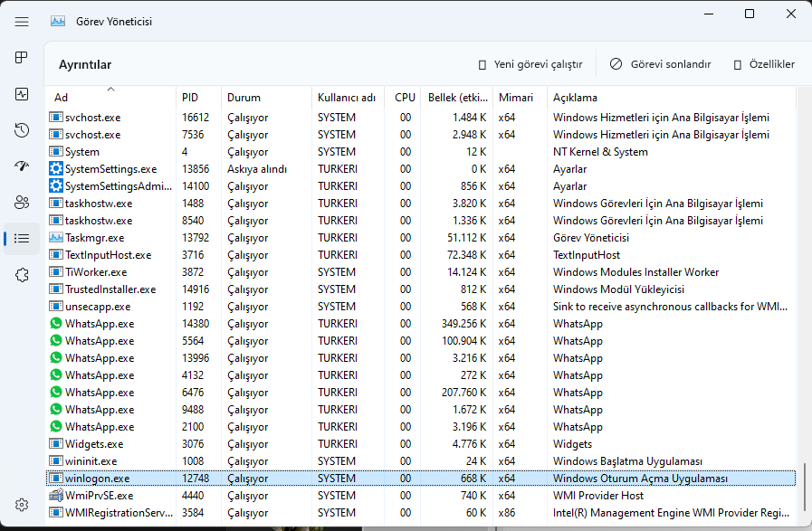Click PID 14916 cell
812x531 pixels.
[x=196, y=289]
